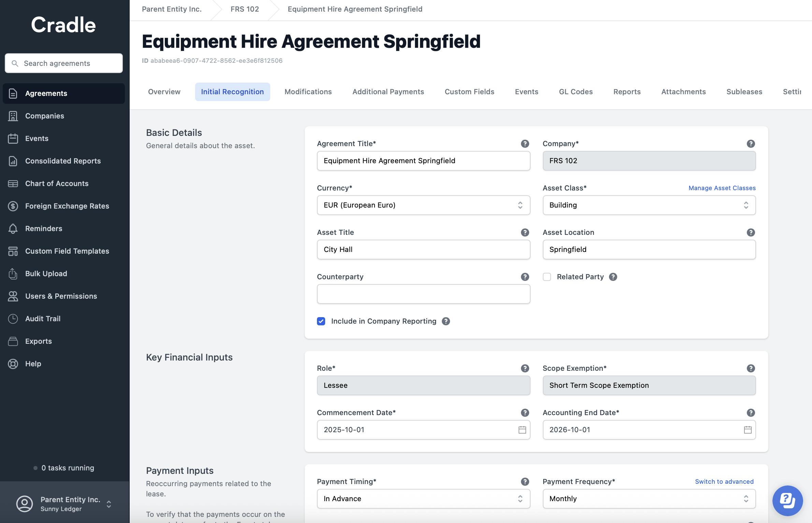This screenshot has width=812, height=523.
Task: Click the Reminders bell icon
Action: coord(13,228)
